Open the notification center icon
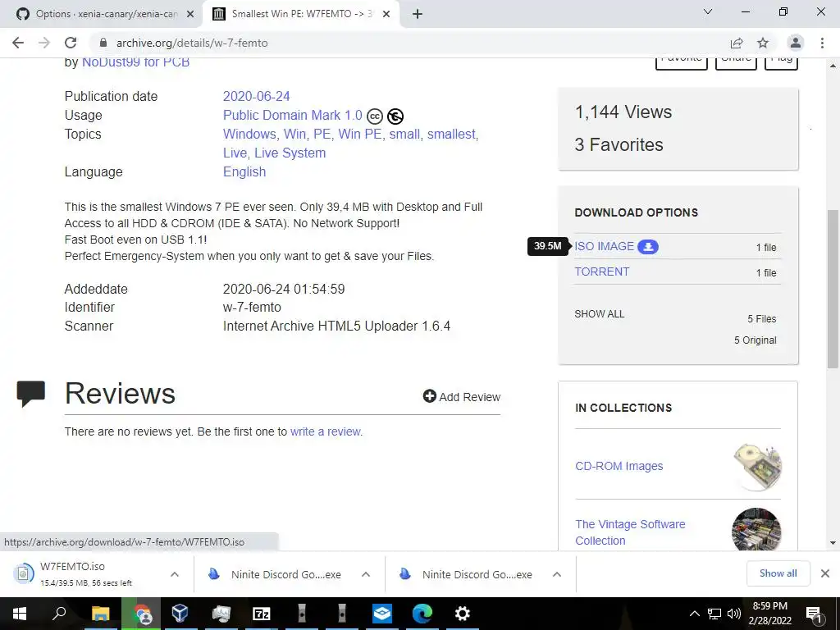 tap(813, 614)
